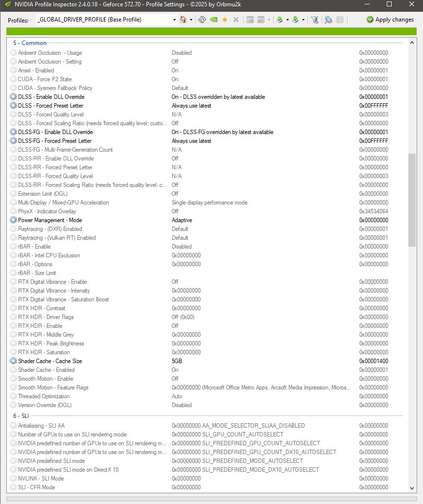Select 'RTX Digital Vibrance - Enable' row

click(206, 281)
